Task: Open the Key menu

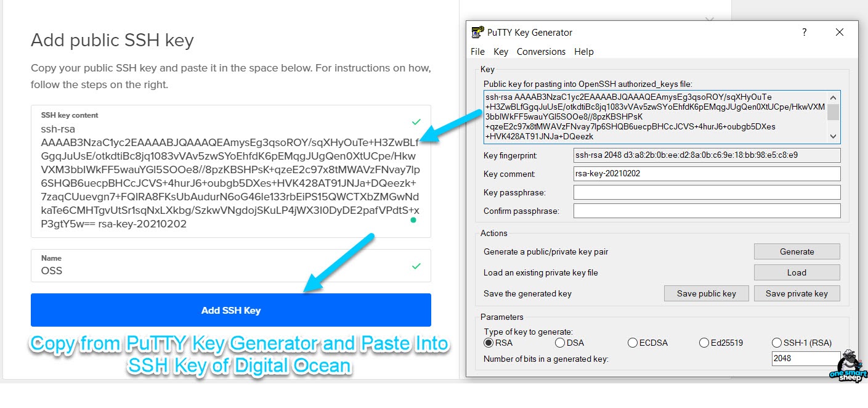Action: (501, 52)
